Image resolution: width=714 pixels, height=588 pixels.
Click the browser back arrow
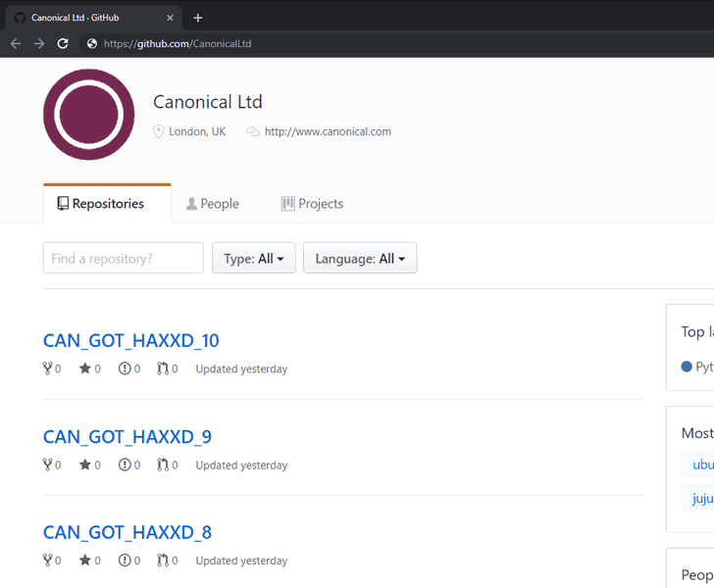pos(16,44)
